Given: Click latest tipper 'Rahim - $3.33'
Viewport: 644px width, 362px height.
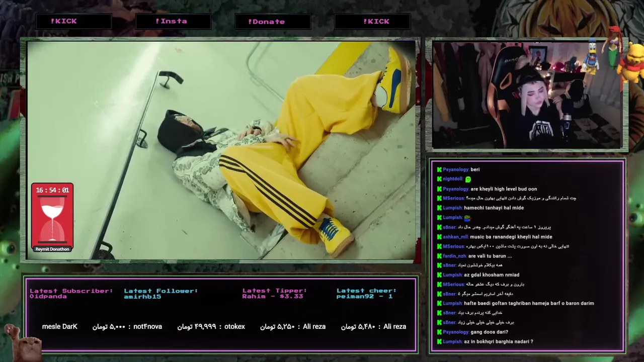Looking at the screenshot, I should coord(273,297).
